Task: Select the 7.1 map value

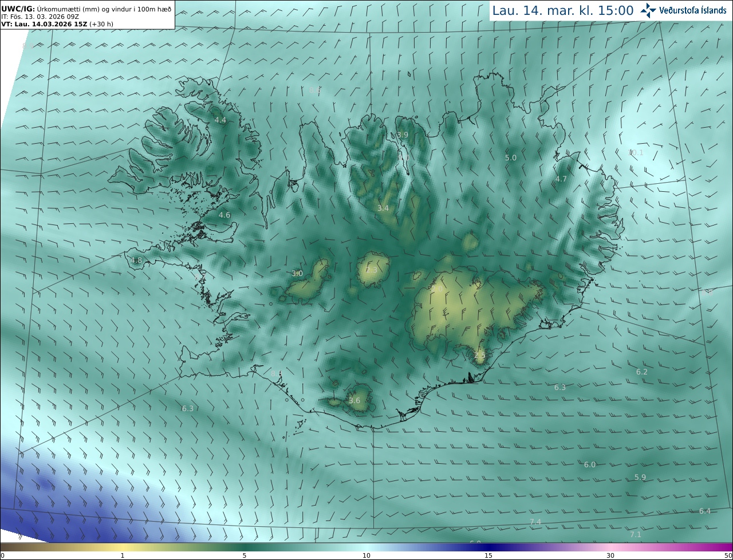Action: [x=636, y=534]
